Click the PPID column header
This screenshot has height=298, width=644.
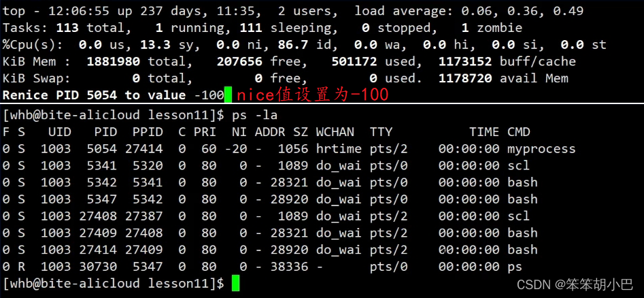tap(148, 132)
